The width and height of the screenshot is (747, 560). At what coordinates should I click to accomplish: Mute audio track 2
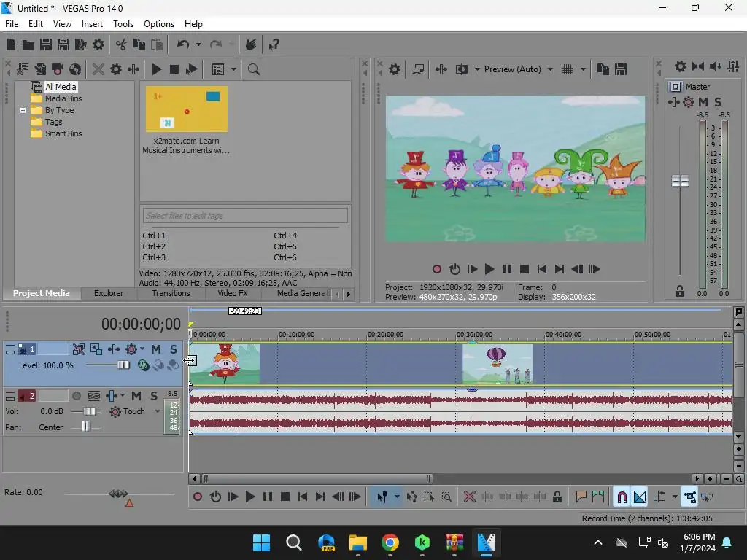(x=136, y=396)
